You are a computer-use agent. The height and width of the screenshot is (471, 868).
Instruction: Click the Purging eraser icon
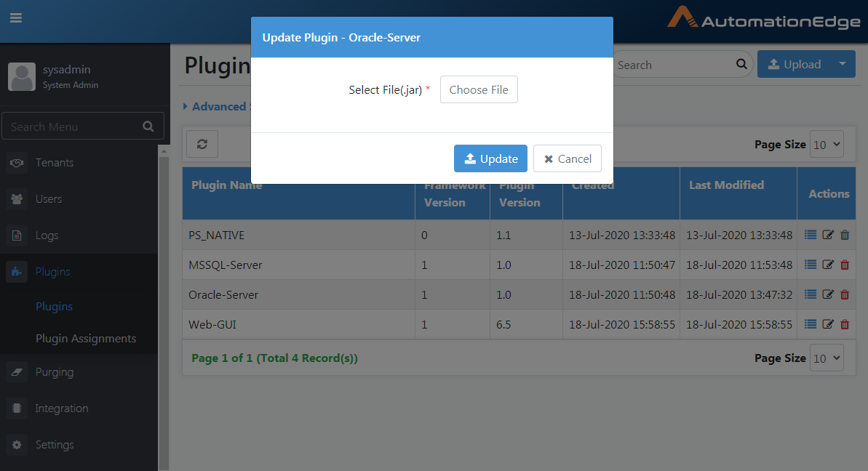(x=17, y=372)
